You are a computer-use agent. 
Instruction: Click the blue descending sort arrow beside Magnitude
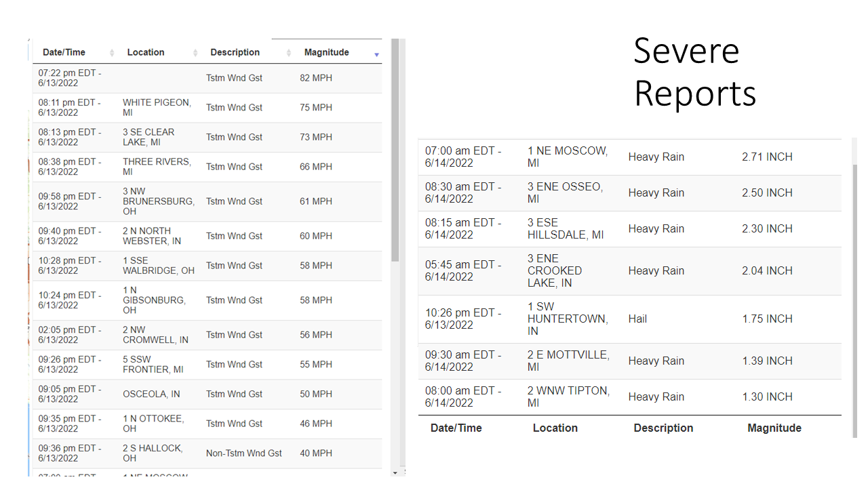(x=377, y=54)
